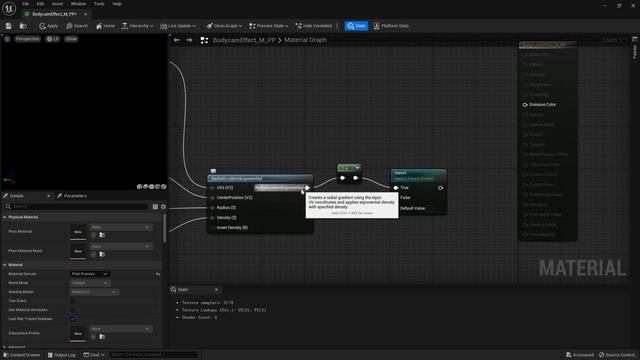The width and height of the screenshot is (640, 360).
Task: Browse to Phys Material asset
Action: [102, 235]
